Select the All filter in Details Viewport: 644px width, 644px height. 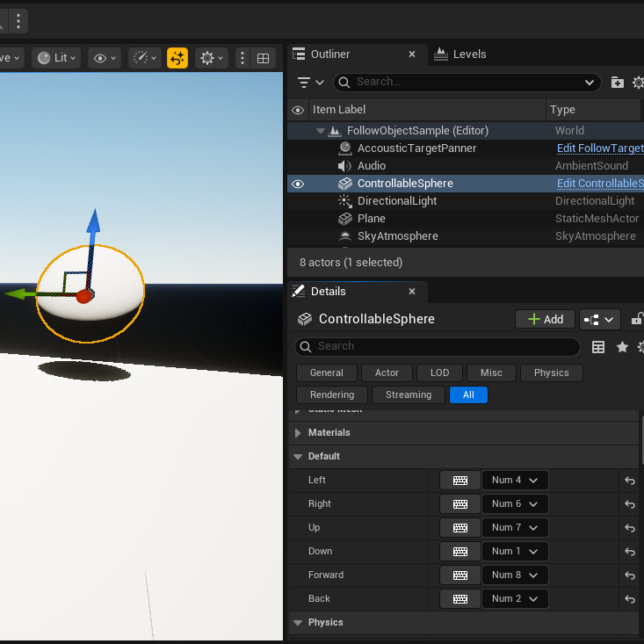(x=468, y=395)
